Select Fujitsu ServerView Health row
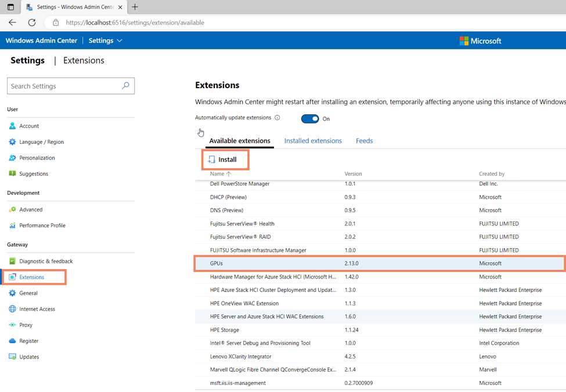 [x=380, y=224]
